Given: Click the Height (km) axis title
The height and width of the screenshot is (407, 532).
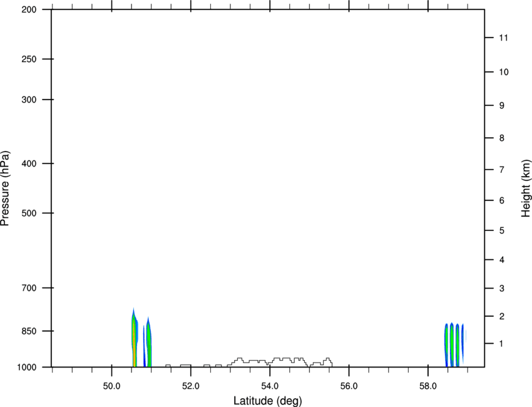Looking at the screenshot, I should click(x=526, y=188).
